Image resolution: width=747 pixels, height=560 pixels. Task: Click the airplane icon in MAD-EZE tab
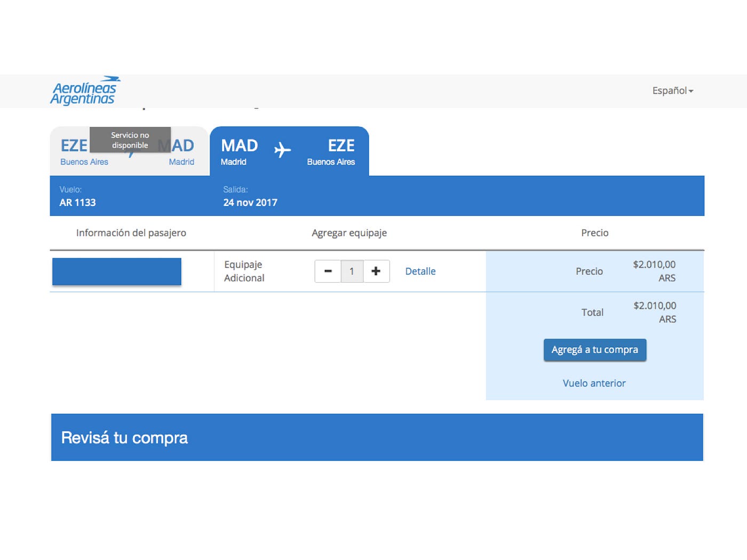click(x=282, y=150)
